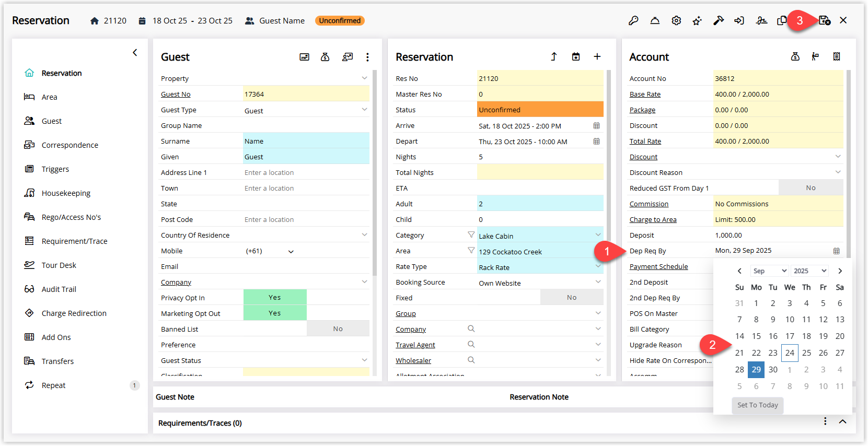
Task: Click the person flag icon in Account panel
Action: 815,56
